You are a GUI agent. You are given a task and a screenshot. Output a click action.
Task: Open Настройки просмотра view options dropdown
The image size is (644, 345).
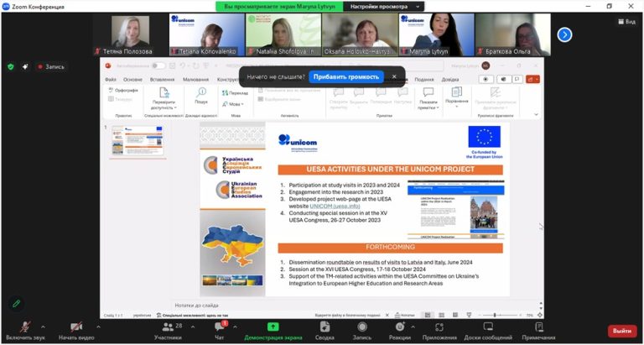[x=383, y=7]
